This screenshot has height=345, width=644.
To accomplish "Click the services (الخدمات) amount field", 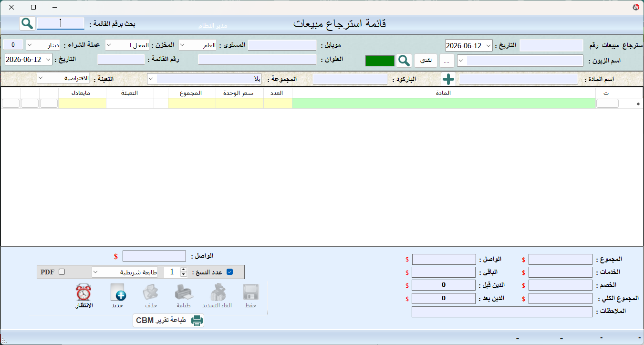I will [x=560, y=272].
